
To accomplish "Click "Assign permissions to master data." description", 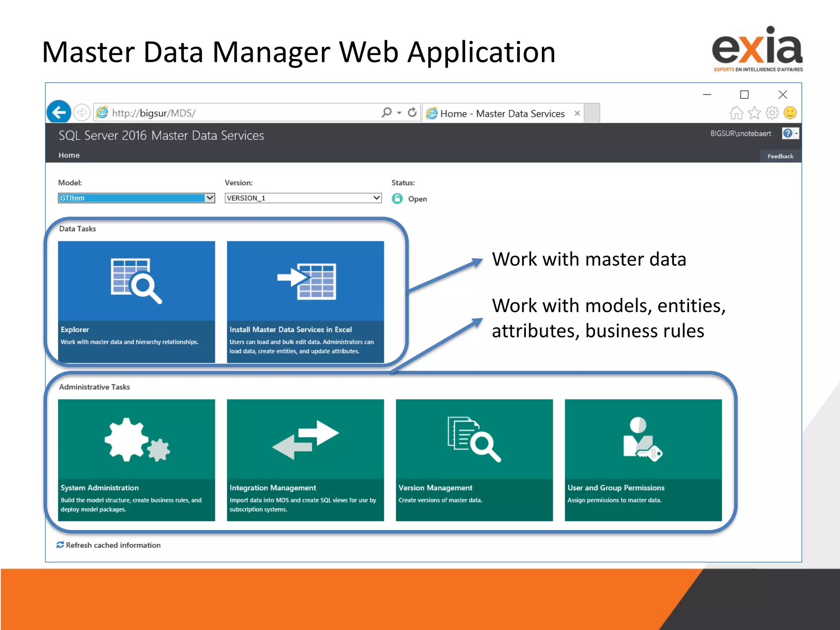I will click(x=614, y=500).
